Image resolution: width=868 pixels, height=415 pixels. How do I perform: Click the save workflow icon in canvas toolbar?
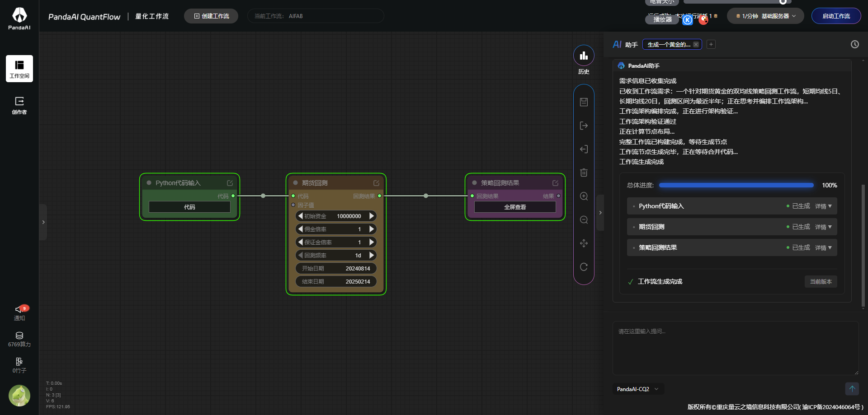[x=584, y=102]
